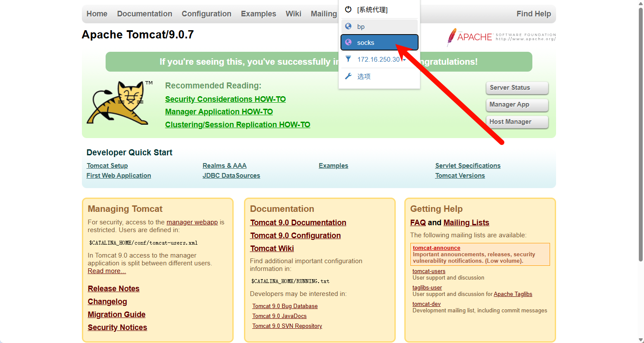Open the Realms & AAA link

click(225, 166)
